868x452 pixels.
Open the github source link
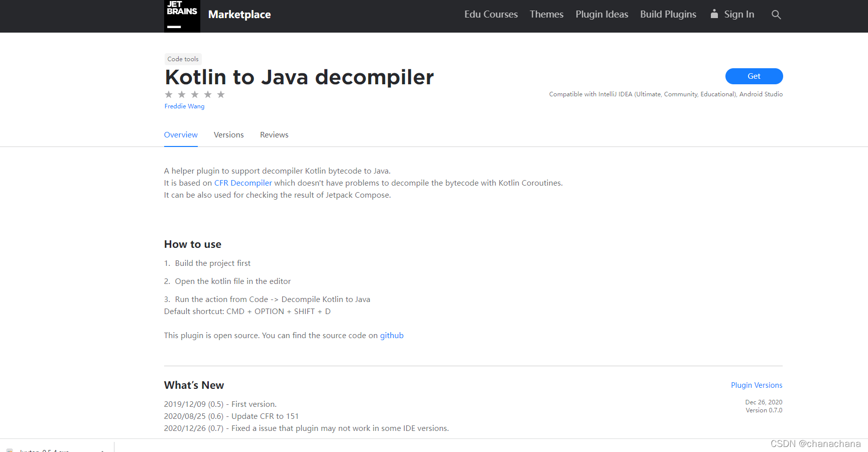pos(392,336)
